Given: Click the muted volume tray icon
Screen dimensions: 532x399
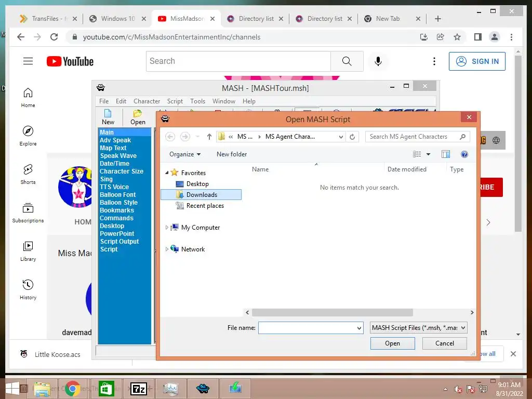Looking at the screenshot, I should tap(458, 389).
